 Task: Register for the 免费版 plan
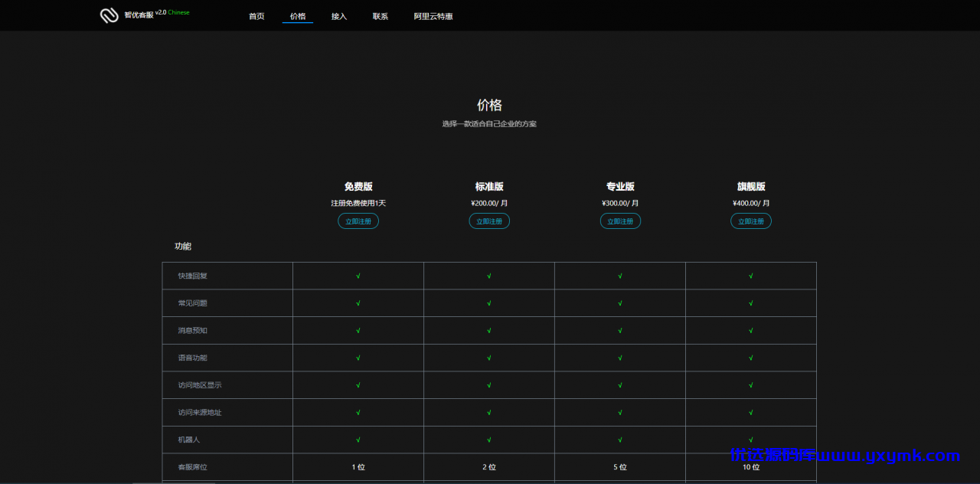pyautogui.click(x=358, y=221)
